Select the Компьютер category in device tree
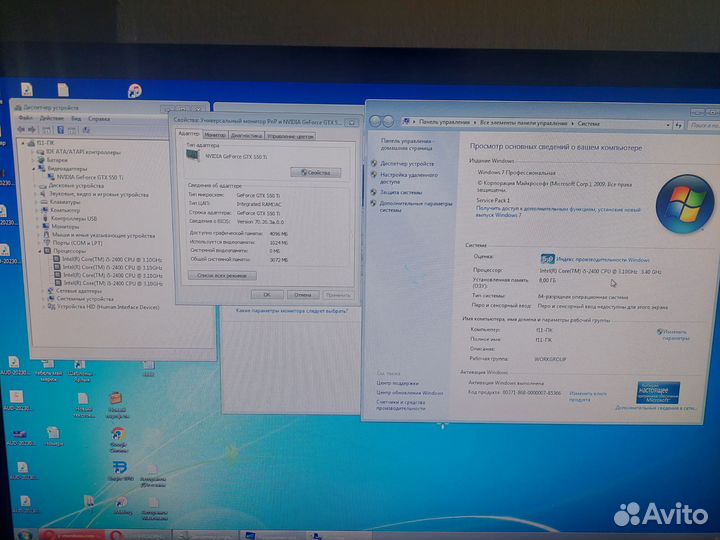 65,210
